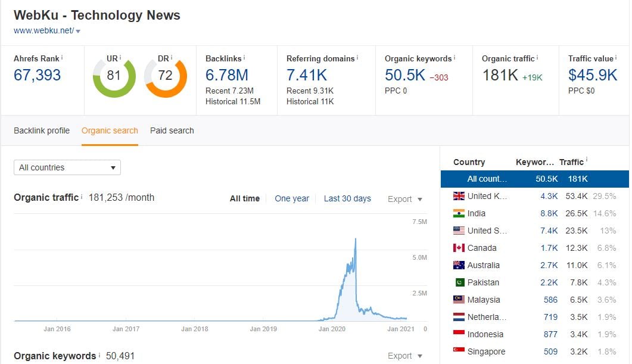
Task: Click the info icon beside Referring domains
Action: [357, 57]
